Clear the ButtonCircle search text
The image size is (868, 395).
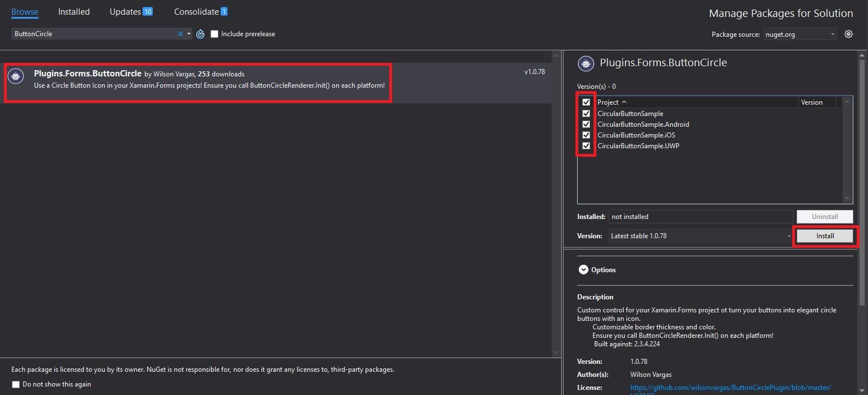coord(181,34)
